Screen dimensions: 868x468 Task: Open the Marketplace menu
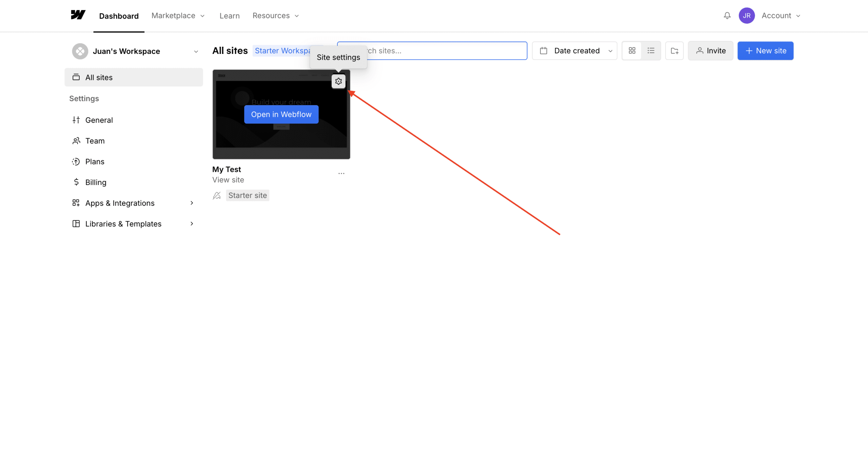pyautogui.click(x=177, y=15)
